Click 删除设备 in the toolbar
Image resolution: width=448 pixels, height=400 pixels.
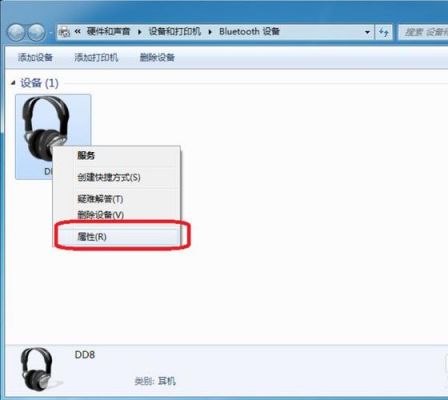point(157,57)
